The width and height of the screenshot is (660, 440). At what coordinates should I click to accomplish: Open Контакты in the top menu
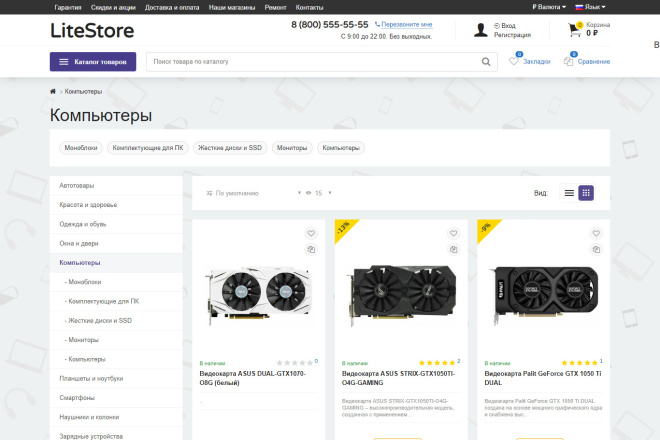pyautogui.click(x=309, y=8)
